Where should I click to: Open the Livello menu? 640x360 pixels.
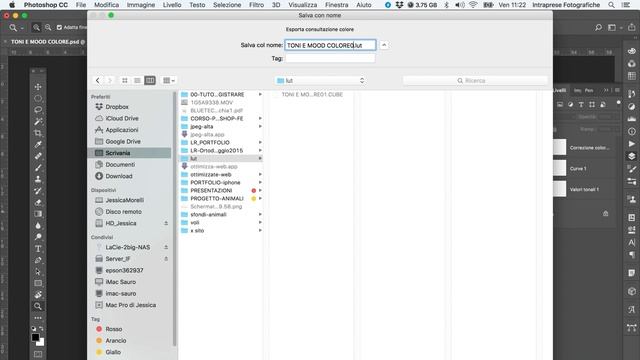(x=172, y=5)
